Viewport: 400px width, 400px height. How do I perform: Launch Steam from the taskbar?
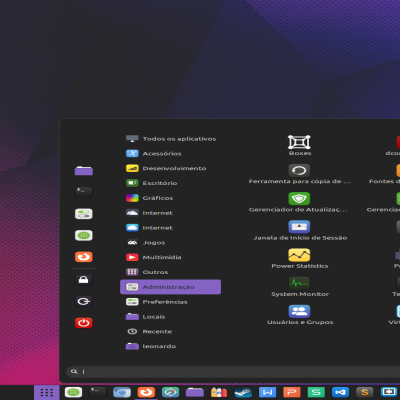point(243,392)
